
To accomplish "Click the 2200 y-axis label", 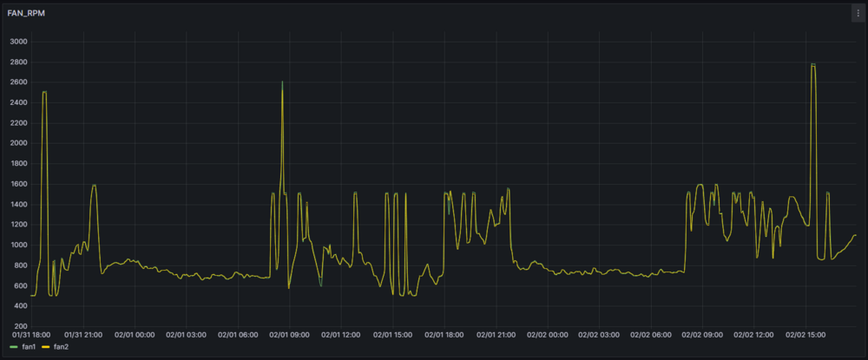I will 18,123.
